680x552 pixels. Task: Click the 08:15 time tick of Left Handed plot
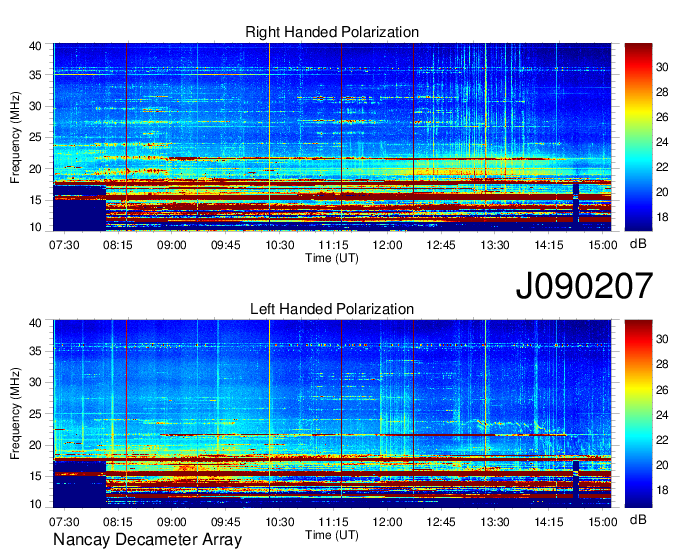point(118,522)
